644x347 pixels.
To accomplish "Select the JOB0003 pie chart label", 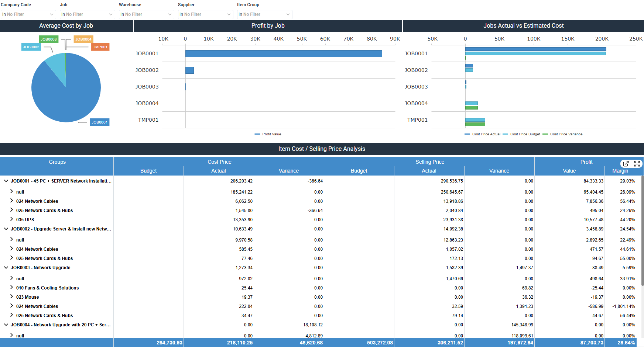I will click(49, 39).
